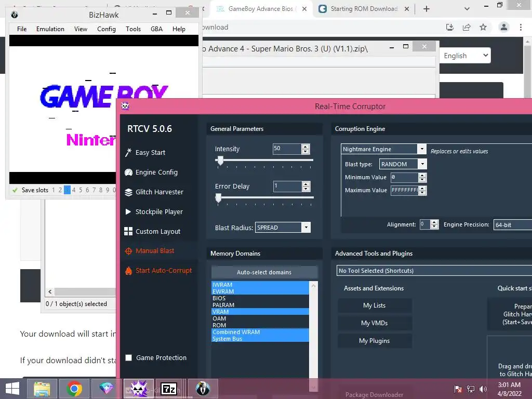Toggle PALRAM memory domain selection
This screenshot has height=399, width=532.
pyautogui.click(x=260, y=304)
